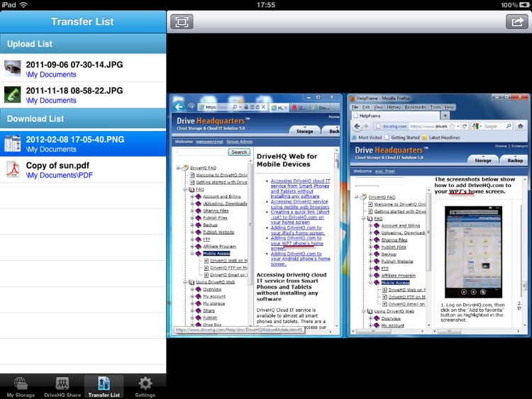532x399 pixels.
Task: Switch to the DriveHQ Share tab
Action: [62, 387]
